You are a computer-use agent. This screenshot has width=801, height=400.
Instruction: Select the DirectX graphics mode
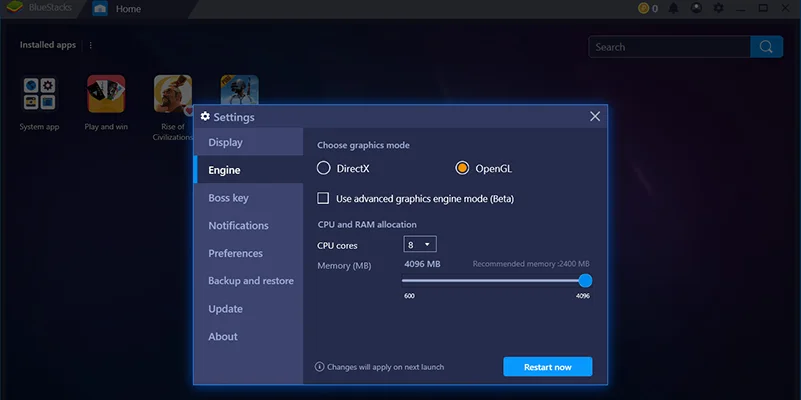point(323,168)
